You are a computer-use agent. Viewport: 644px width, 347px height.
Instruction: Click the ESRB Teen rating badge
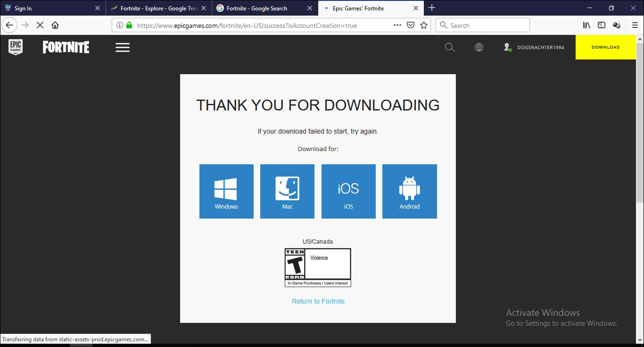click(318, 267)
